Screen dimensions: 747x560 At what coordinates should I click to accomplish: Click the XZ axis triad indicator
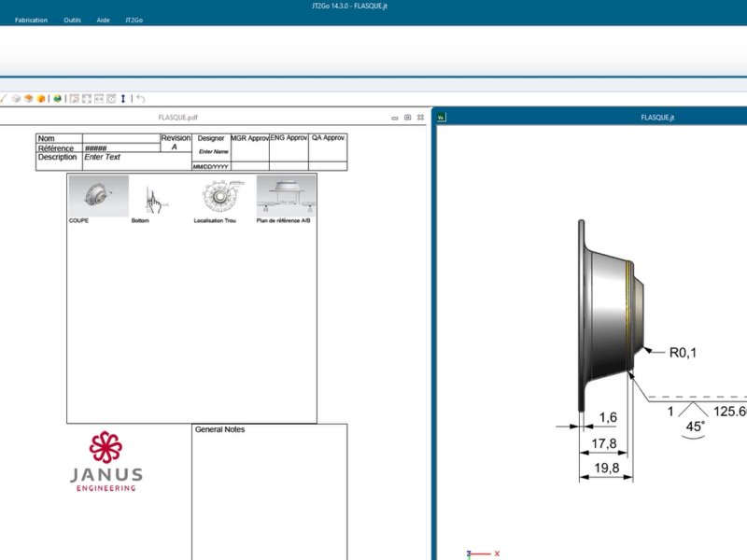coord(483,553)
